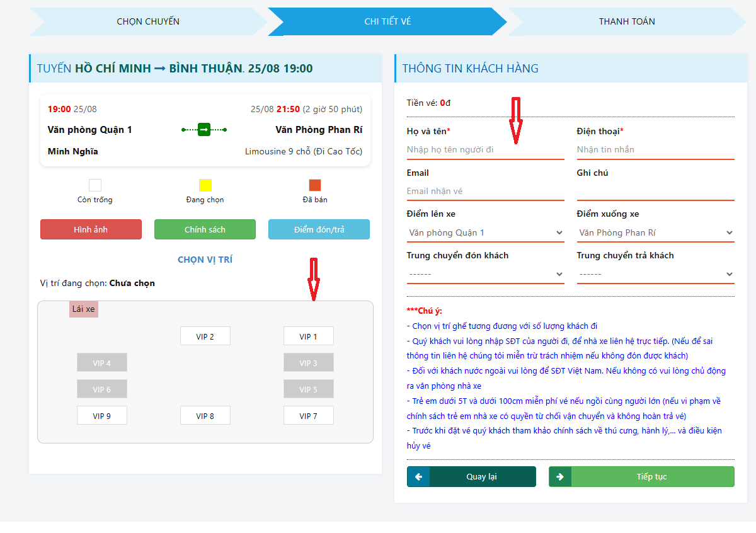
Task: Select seat VIP 2
Action: [x=205, y=336]
